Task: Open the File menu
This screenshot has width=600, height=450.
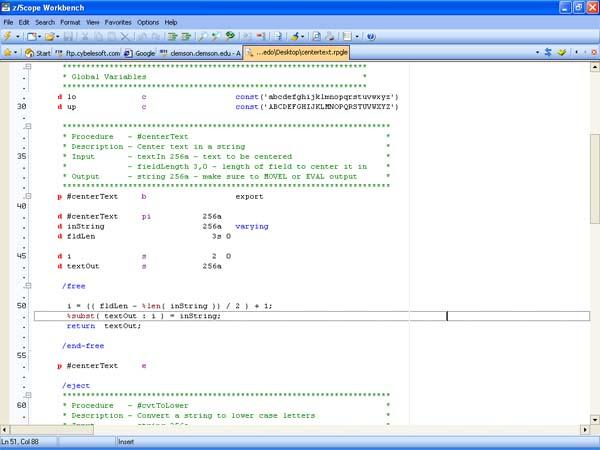Action: pyautogui.click(x=8, y=22)
